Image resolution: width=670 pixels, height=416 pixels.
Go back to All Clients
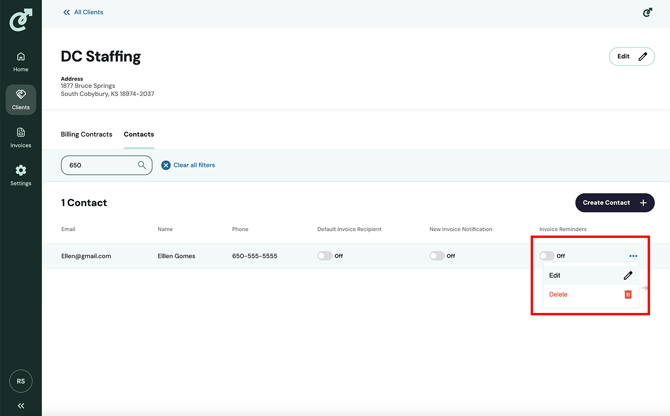tap(83, 13)
